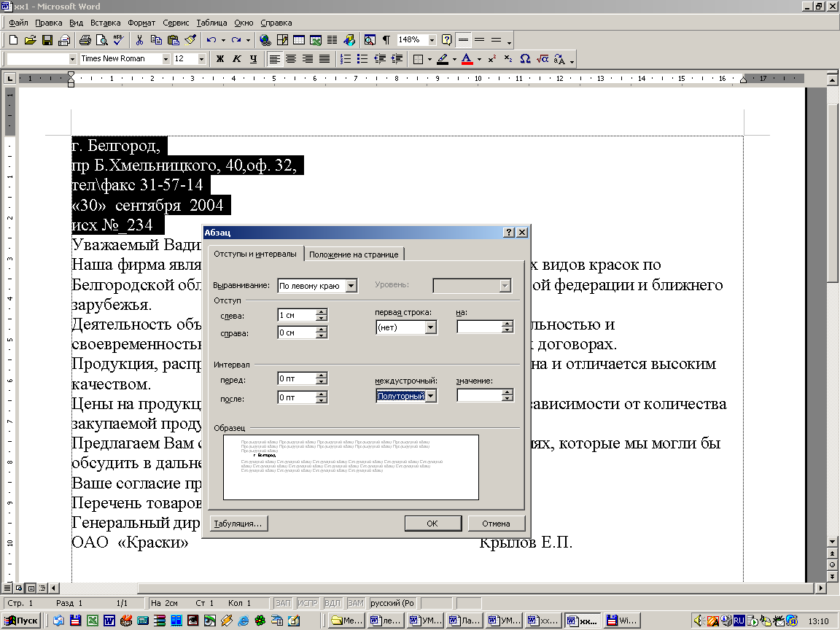The width and height of the screenshot is (840, 630).
Task: Open the Columns icon
Action: coord(332,39)
